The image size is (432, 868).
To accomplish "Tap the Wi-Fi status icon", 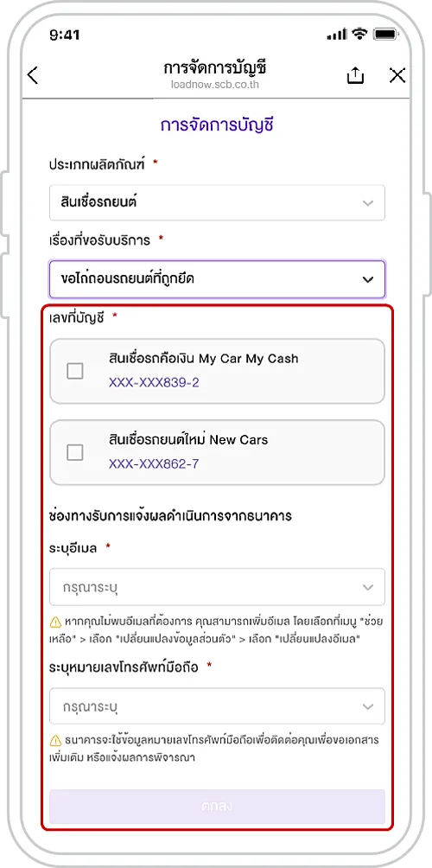I will tap(360, 35).
